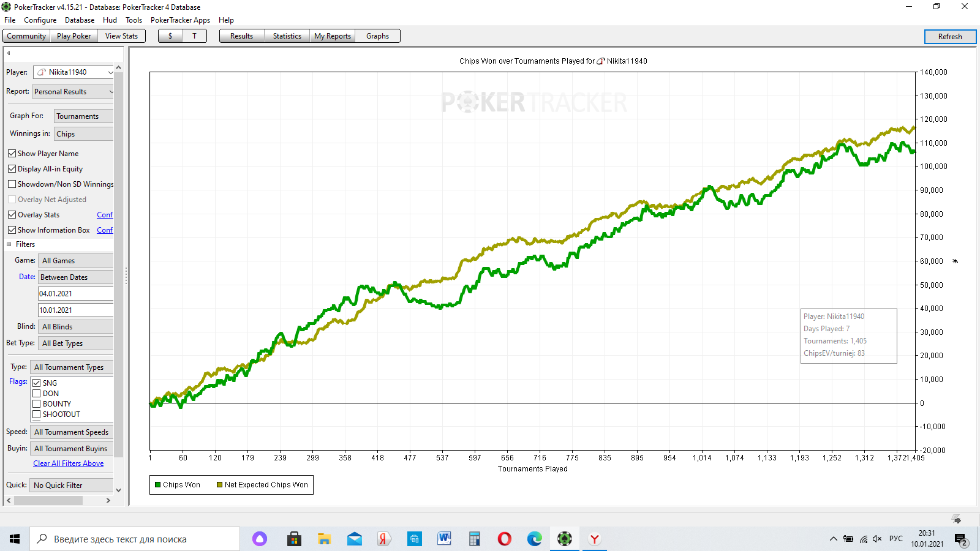
Task: Open Opera browser from the taskbar
Action: (x=504, y=539)
